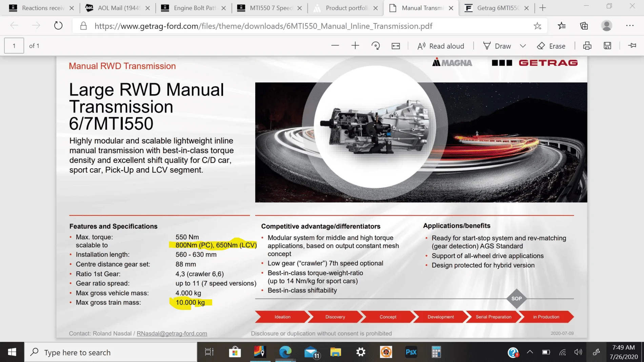
Task: Start Read aloud for the PDF
Action: tap(441, 46)
